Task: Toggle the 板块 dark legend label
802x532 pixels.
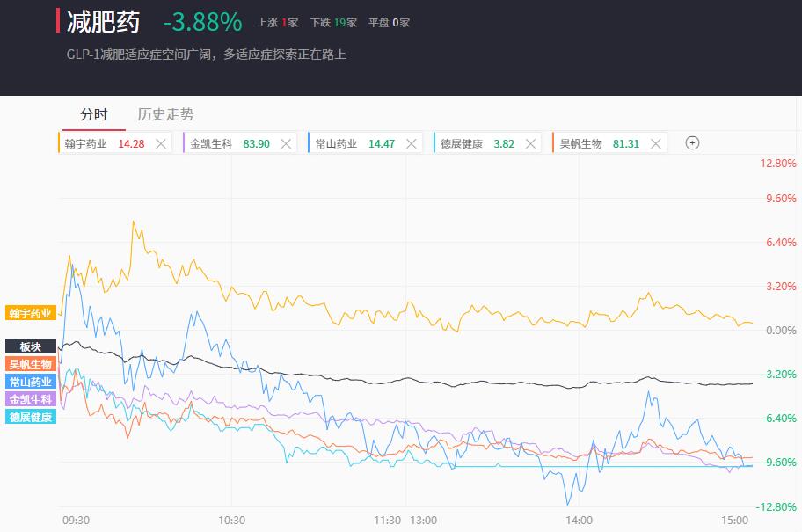Action: tap(31, 346)
